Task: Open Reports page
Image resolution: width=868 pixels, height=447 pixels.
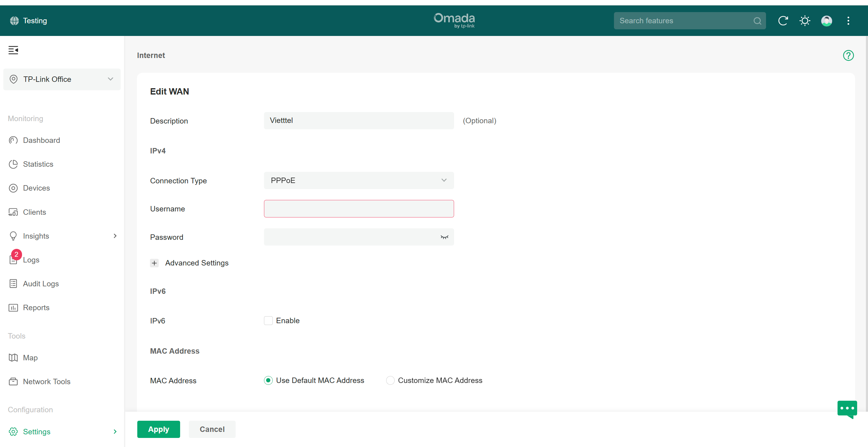Action: click(36, 308)
